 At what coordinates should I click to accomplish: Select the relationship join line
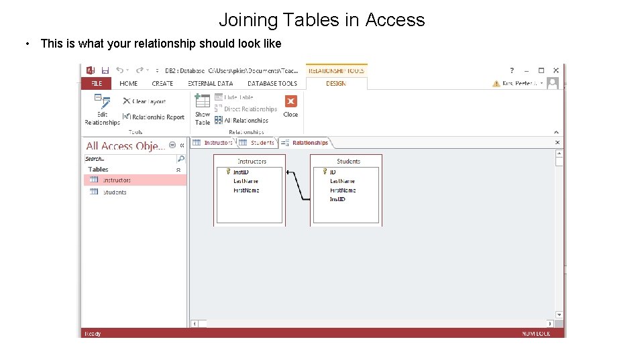(299, 186)
